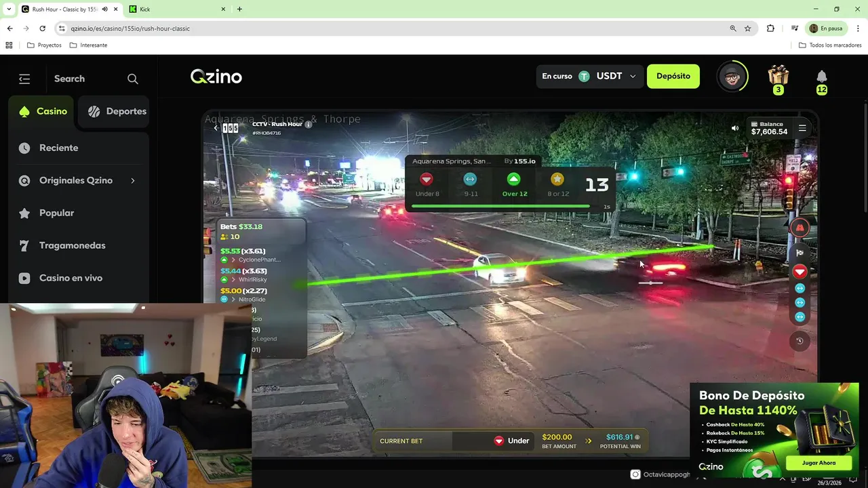The image size is (868, 488).
Task: Click the red down-arrow result marker
Action: 800,272
